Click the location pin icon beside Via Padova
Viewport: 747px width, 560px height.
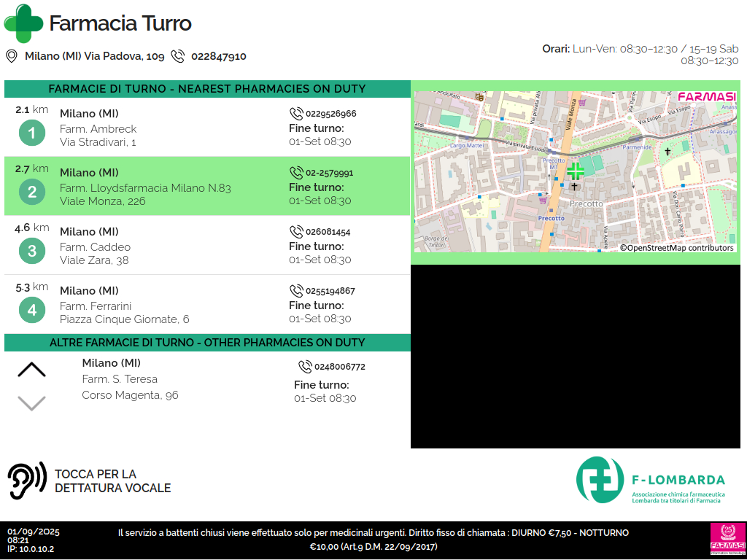point(12,56)
